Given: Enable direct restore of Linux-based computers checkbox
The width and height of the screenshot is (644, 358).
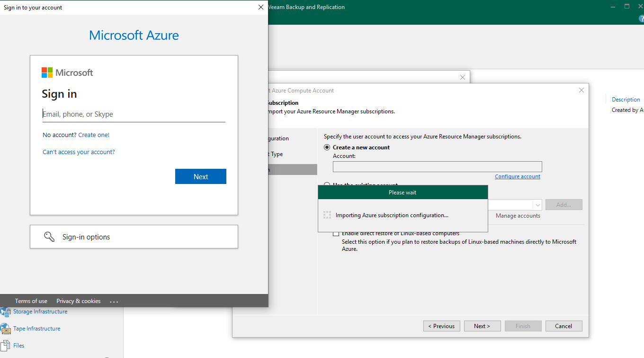Looking at the screenshot, I should point(336,233).
